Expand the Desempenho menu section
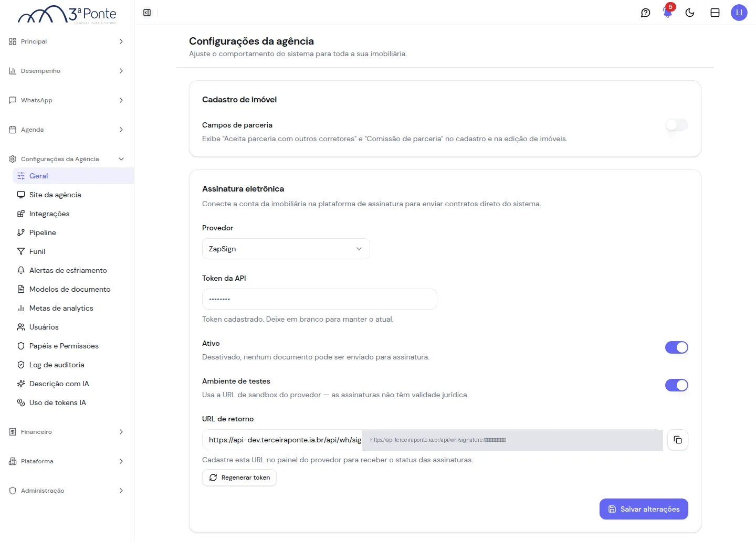Image resolution: width=756 pixels, height=541 pixels. [67, 71]
